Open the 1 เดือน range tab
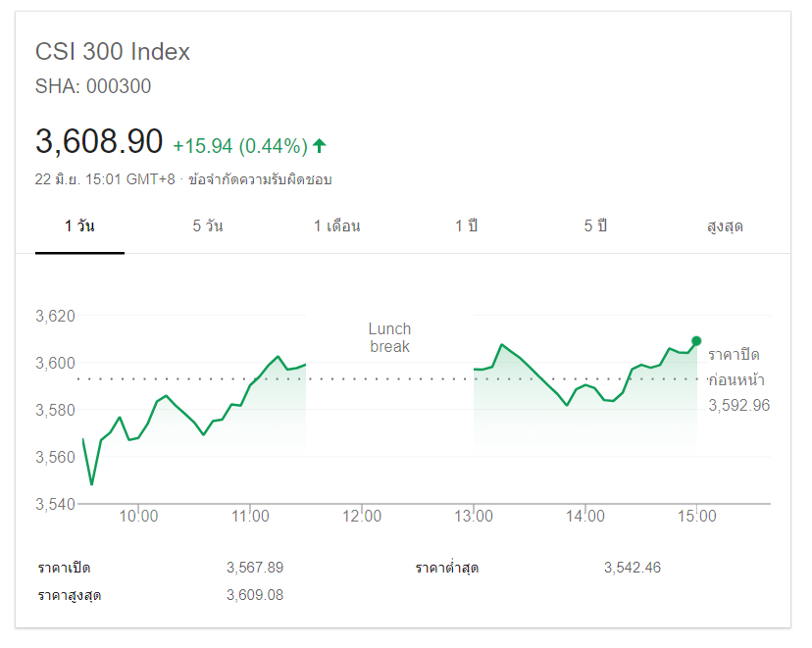Screen dimensions: 812x648 pyautogui.click(x=336, y=226)
